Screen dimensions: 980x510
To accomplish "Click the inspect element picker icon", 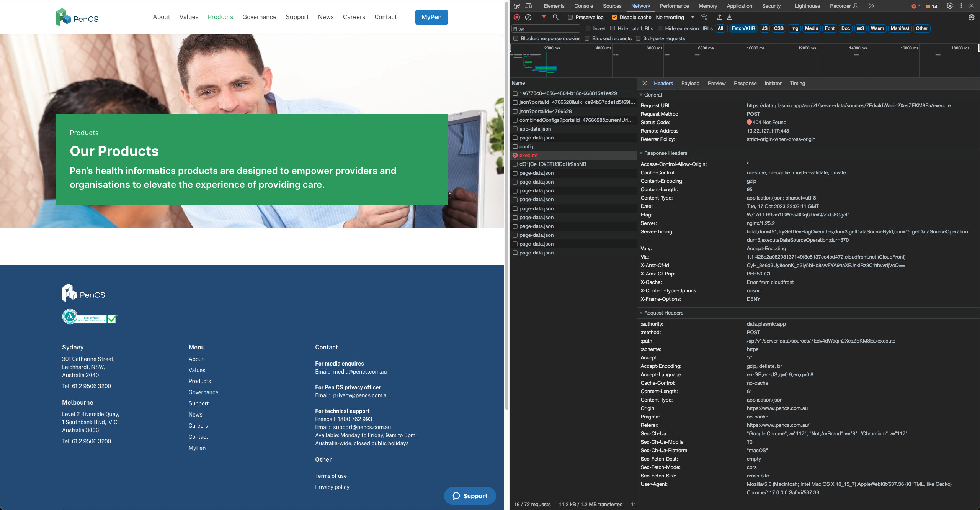I will pos(517,6).
